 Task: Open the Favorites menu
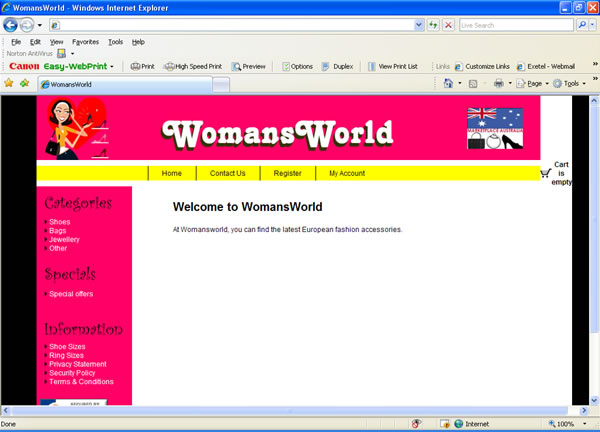[x=85, y=42]
